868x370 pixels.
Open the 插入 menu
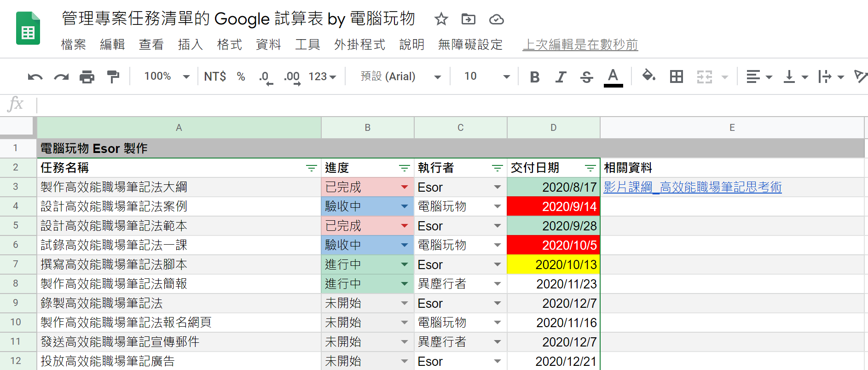pos(191,45)
